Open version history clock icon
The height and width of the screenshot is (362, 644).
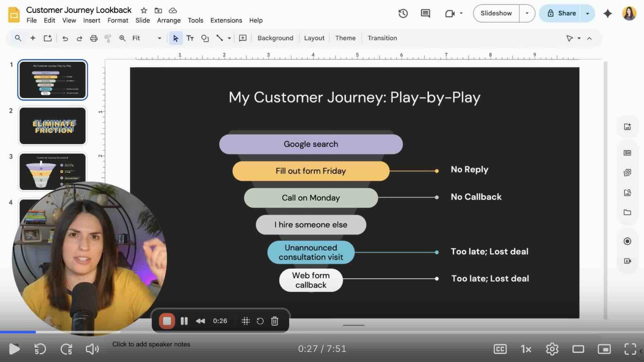(x=403, y=13)
